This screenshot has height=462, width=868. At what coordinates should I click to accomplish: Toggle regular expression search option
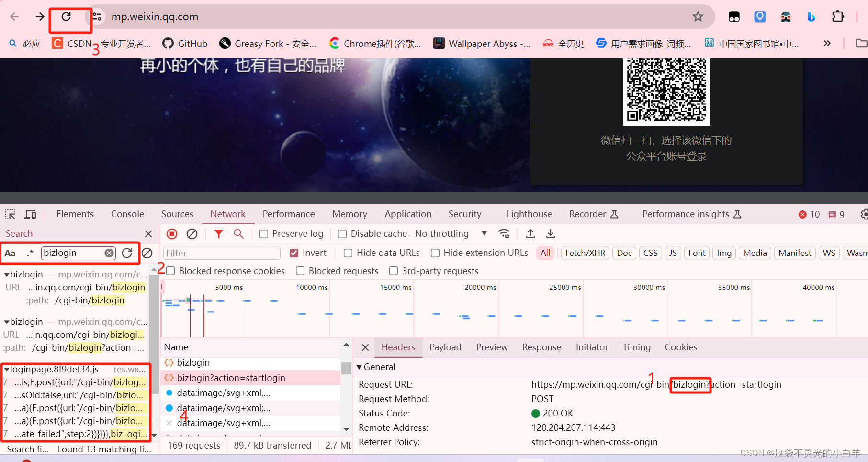(x=30, y=253)
